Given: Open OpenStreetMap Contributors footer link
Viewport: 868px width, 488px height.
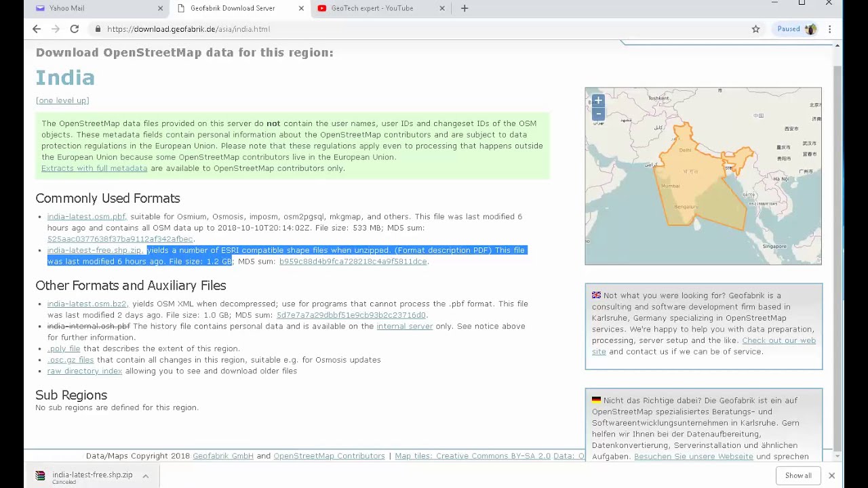Looking at the screenshot, I should [329, 456].
